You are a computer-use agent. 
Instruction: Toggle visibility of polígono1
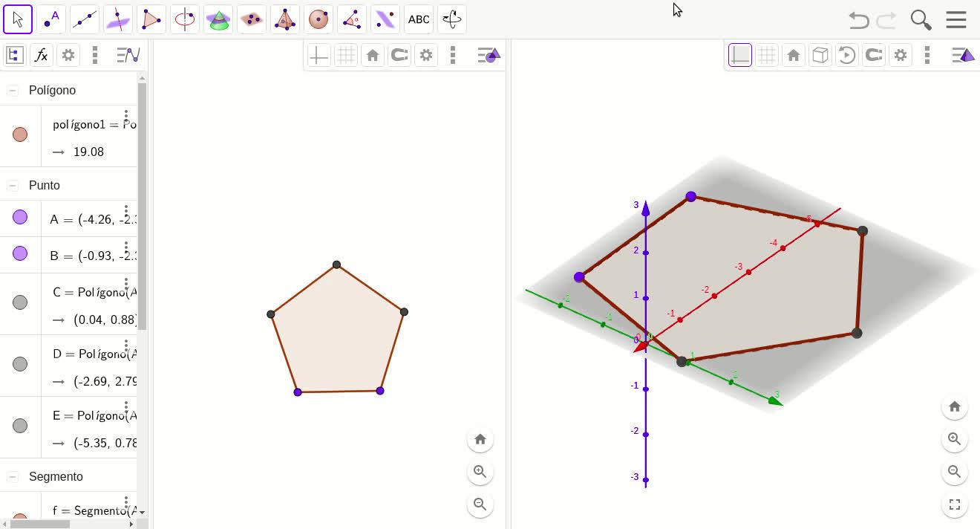tap(20, 134)
